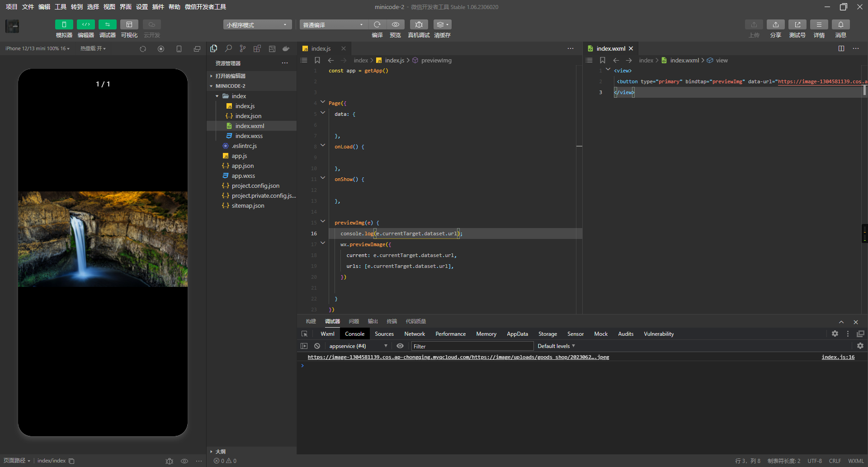Viewport: 868px width, 467px height.
Task: Collapse the index folder in explorer
Action: [217, 96]
